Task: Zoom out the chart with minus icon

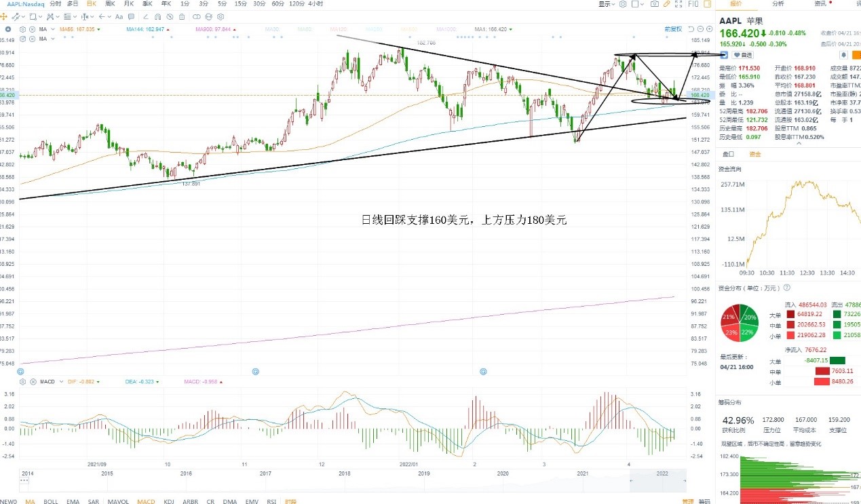Action: click(x=700, y=28)
